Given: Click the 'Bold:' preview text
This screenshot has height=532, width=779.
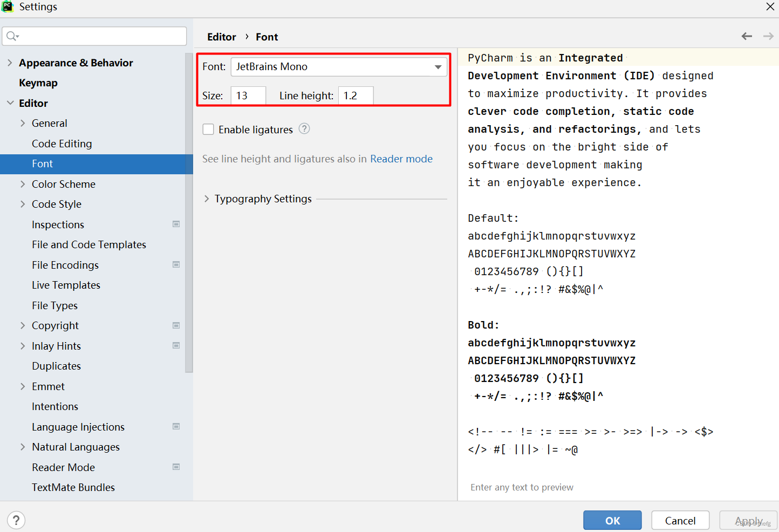Looking at the screenshot, I should [483, 325].
